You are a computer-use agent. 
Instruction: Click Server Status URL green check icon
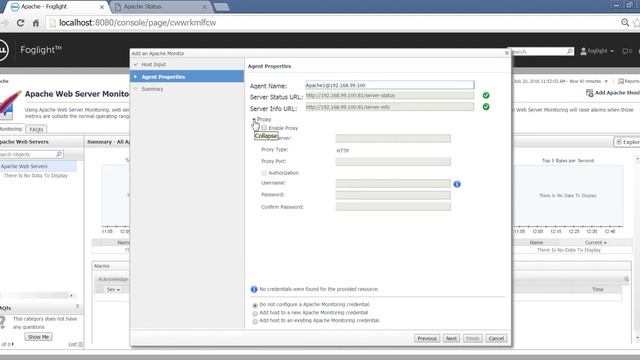click(x=486, y=95)
